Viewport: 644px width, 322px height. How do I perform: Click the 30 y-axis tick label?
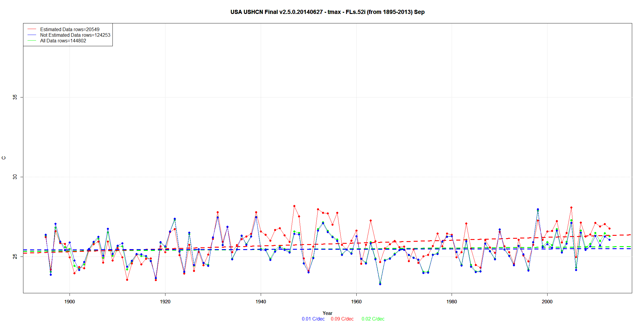tap(15, 177)
